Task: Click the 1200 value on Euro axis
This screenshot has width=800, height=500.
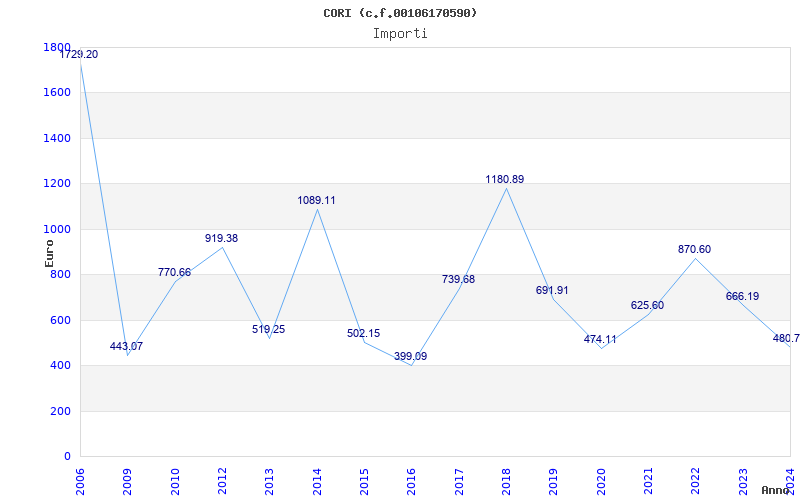Action: 57,184
